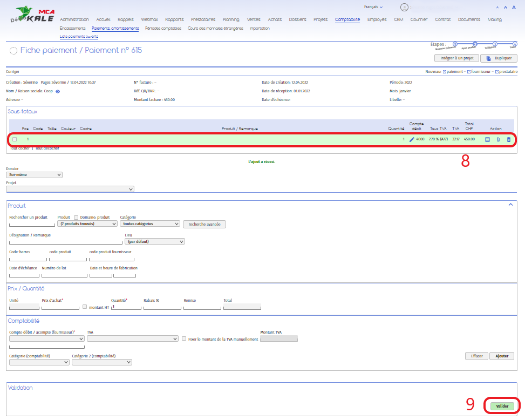Click the MCA Kale logo
This screenshot has height=420, width=525.
[x=32, y=15]
